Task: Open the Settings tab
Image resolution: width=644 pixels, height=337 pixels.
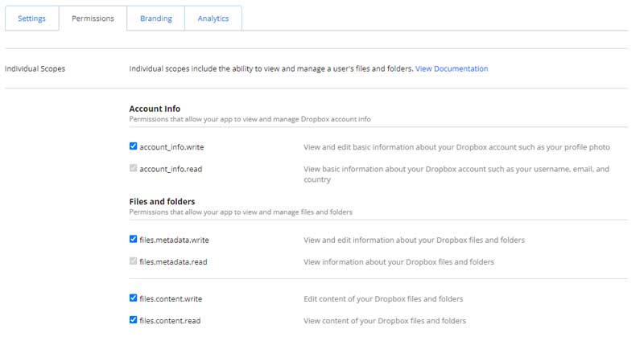Action: point(31,18)
